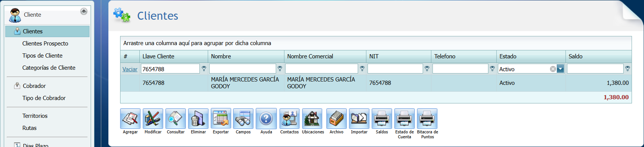This screenshot has height=147, width=644.
Task: Open filter options for Telefono column
Action: pos(492,69)
